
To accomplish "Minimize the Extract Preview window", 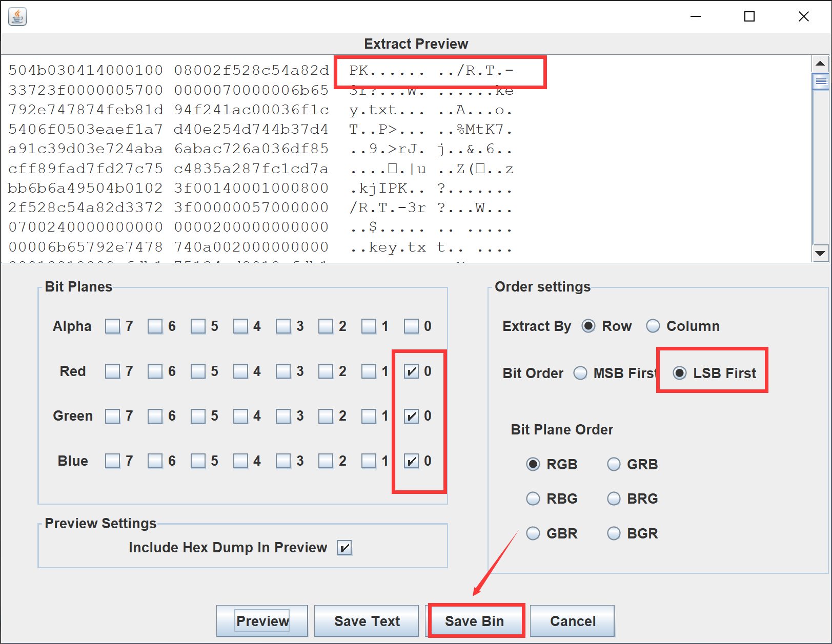I will coord(695,16).
